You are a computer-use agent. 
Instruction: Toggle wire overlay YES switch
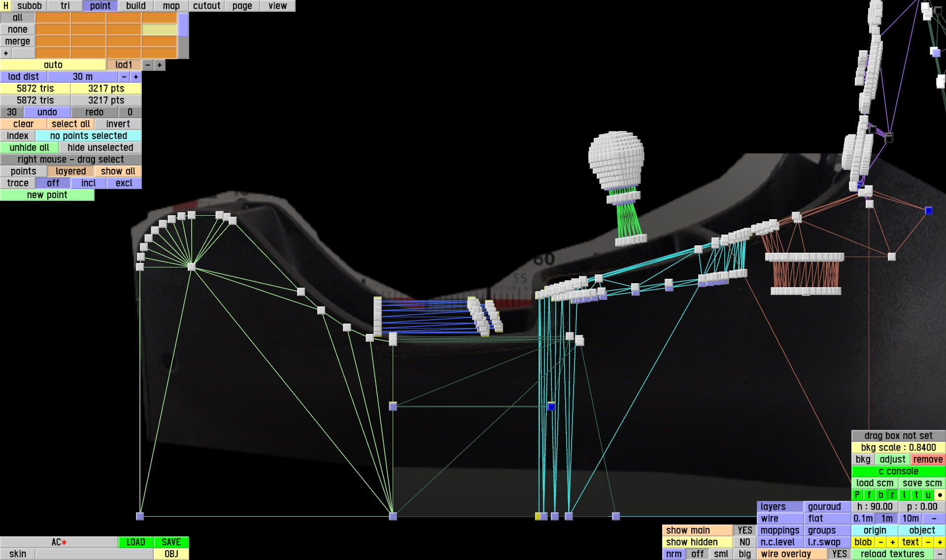(x=839, y=554)
